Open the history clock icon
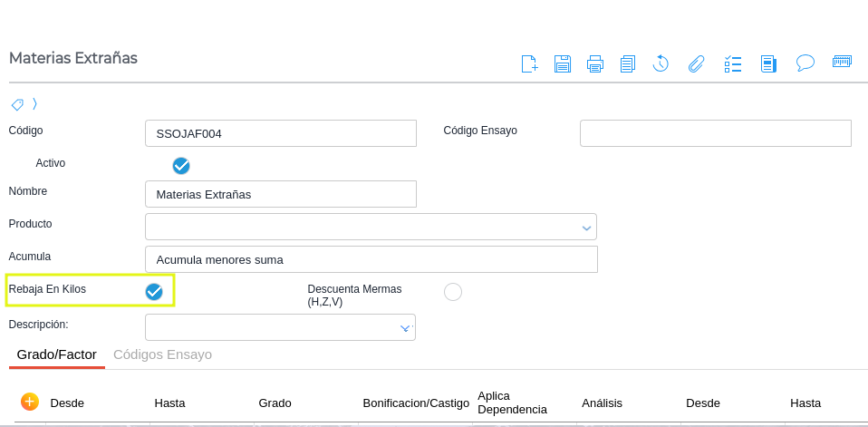The image size is (868, 427). (661, 63)
